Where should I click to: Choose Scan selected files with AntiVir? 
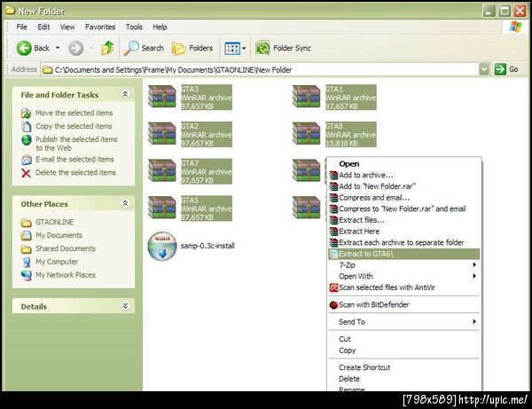[404, 287]
